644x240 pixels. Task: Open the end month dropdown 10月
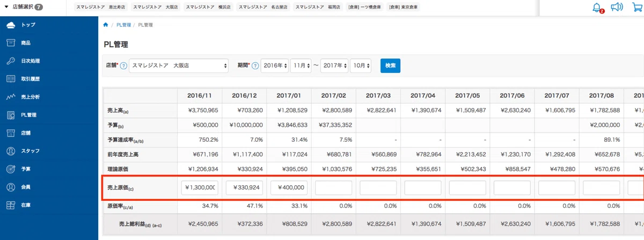[361, 66]
